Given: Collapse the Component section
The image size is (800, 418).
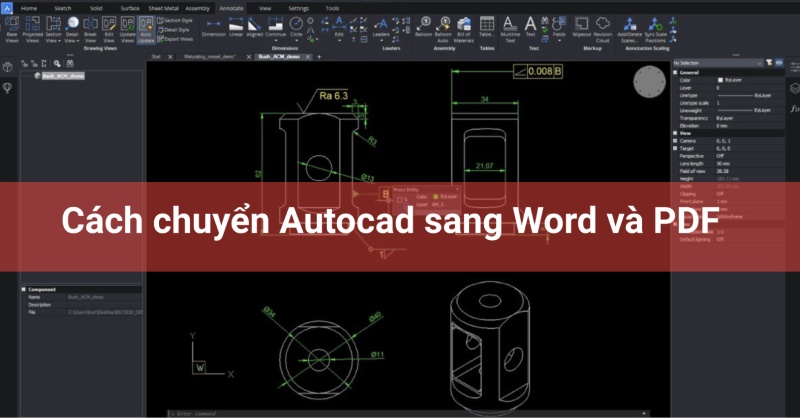Looking at the screenshot, I should (x=23, y=289).
